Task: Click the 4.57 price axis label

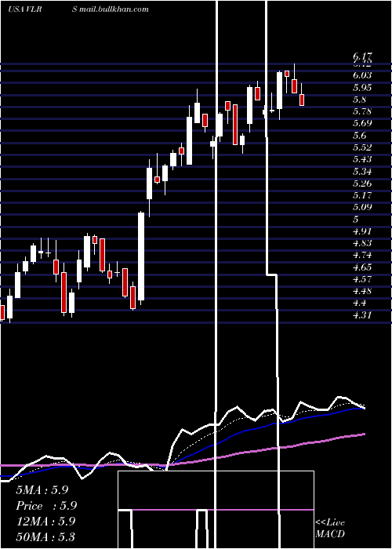Action: pos(362,279)
